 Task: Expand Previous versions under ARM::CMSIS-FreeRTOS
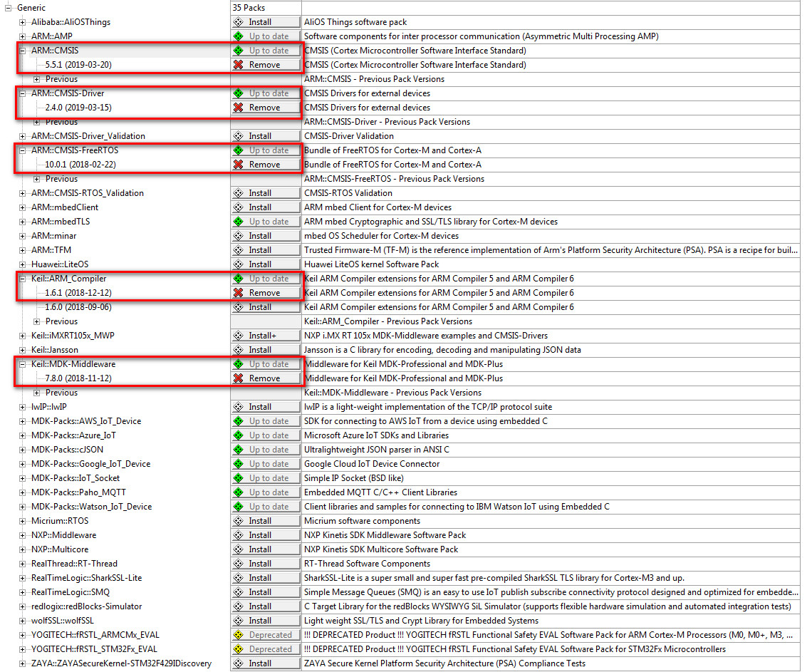tap(36, 179)
